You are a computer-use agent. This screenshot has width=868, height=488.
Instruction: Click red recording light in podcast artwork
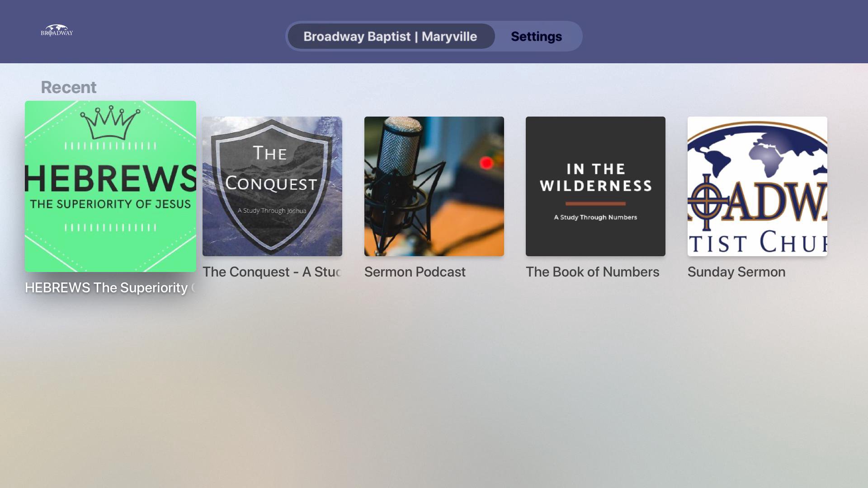pyautogui.click(x=486, y=163)
